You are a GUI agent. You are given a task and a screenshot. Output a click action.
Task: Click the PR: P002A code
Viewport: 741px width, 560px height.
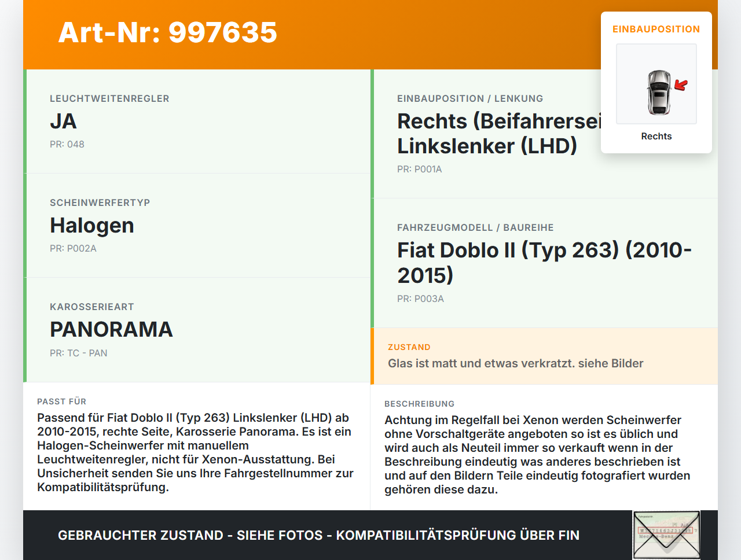coord(73,248)
